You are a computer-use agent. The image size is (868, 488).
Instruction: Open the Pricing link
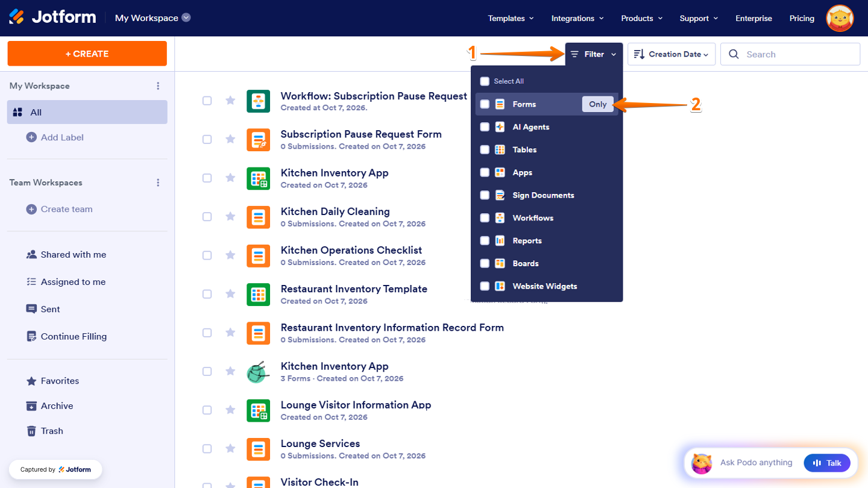[802, 18]
